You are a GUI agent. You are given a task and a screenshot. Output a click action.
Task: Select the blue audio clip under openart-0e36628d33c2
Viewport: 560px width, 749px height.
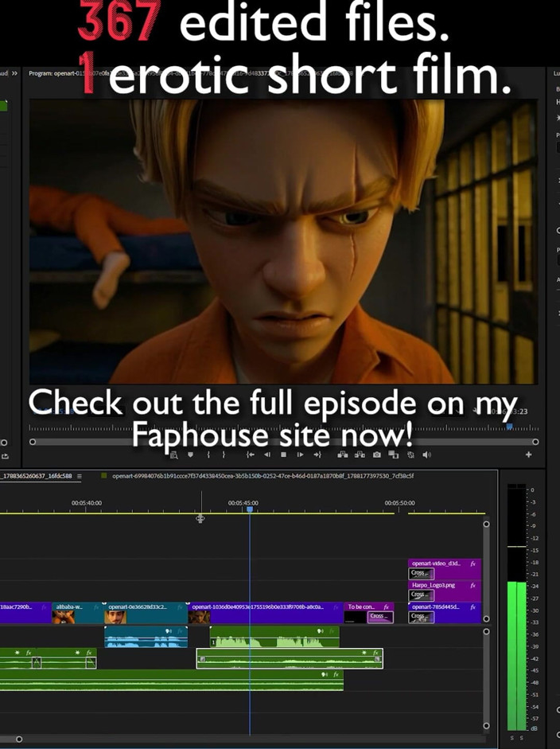[146, 638]
